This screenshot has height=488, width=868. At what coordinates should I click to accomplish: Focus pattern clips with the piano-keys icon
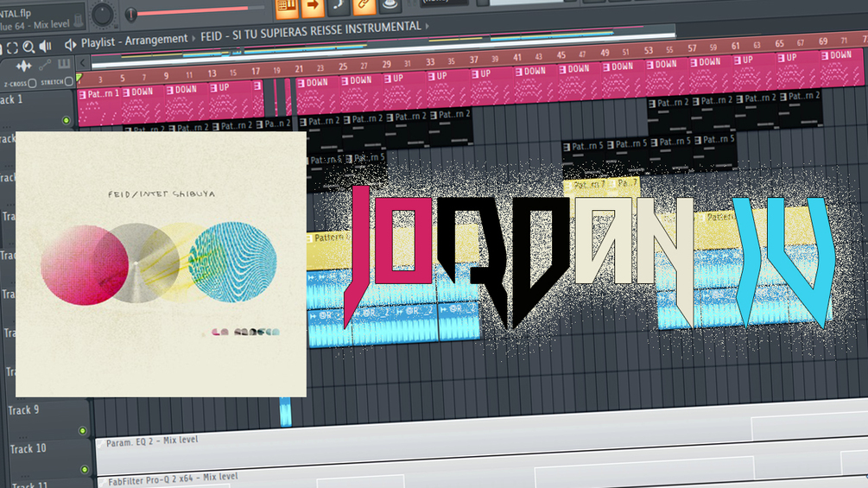(x=64, y=64)
